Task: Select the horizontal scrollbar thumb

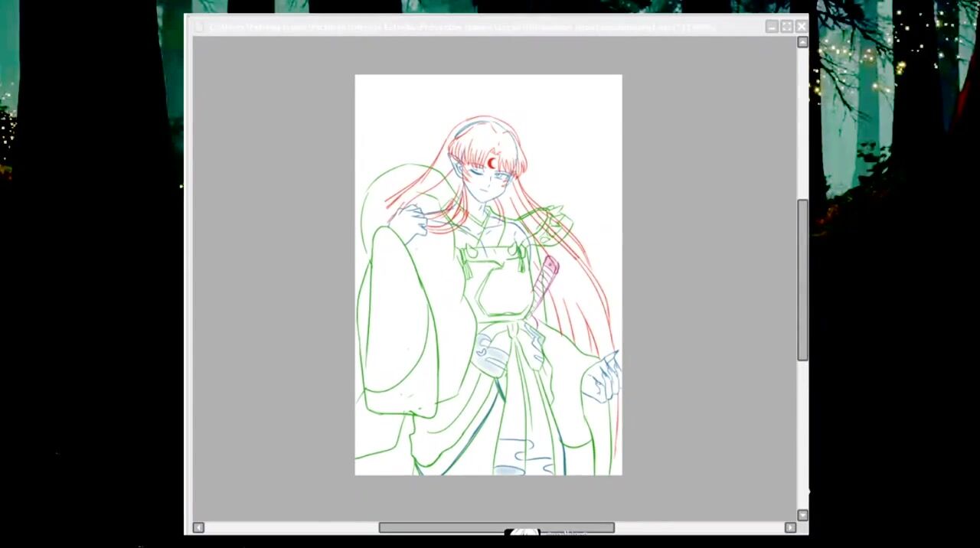Action: pyautogui.click(x=496, y=527)
